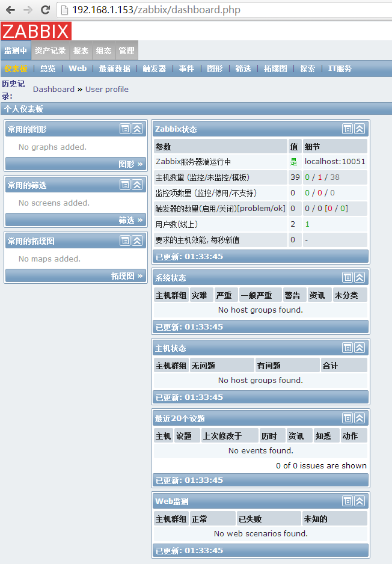Follow 拓撲图 » link in favourite maps
Screen dimensions: 392x564
pyautogui.click(x=127, y=276)
